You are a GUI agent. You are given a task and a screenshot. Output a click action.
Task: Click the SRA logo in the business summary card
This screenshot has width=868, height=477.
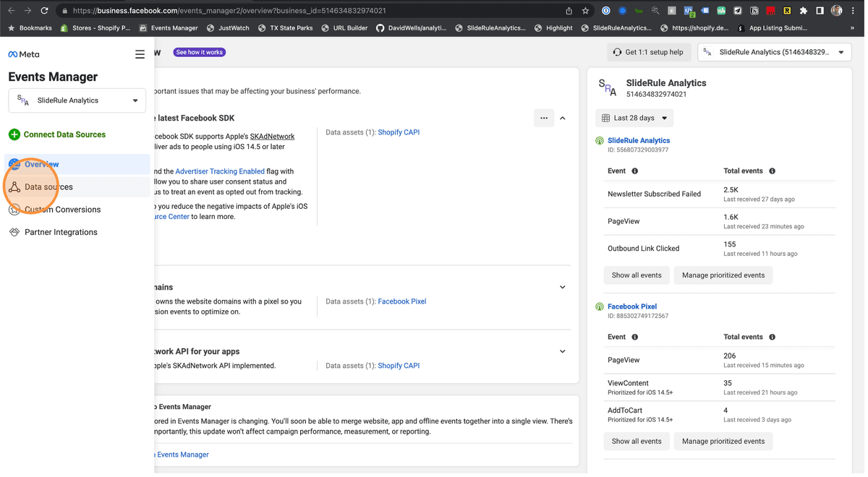click(x=608, y=87)
